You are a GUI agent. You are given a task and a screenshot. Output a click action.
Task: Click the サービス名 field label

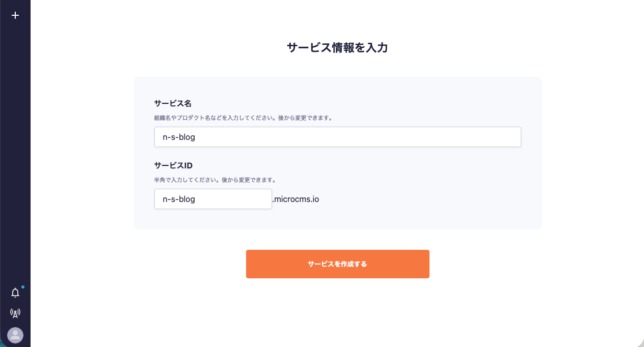173,103
